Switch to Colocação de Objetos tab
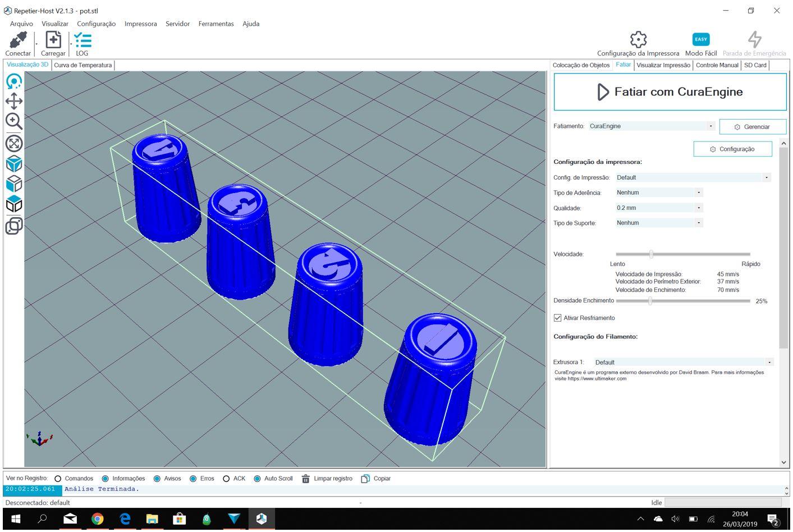The height and width of the screenshot is (532, 793). (581, 65)
